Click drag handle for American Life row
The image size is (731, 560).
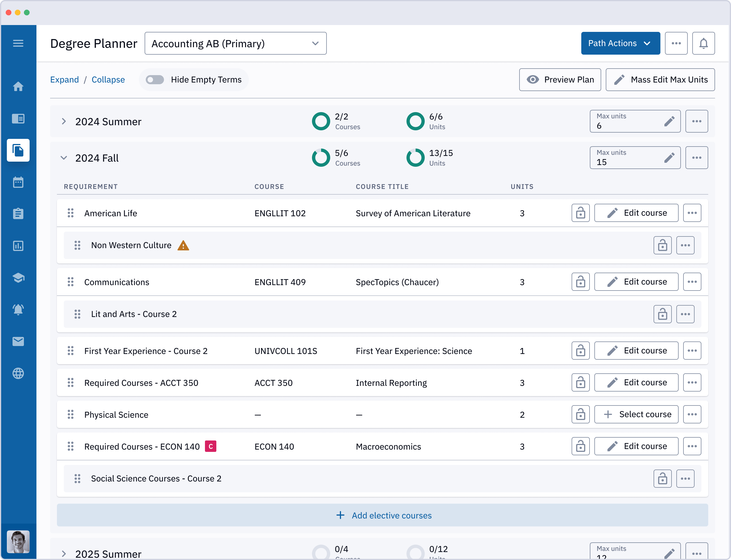point(70,213)
